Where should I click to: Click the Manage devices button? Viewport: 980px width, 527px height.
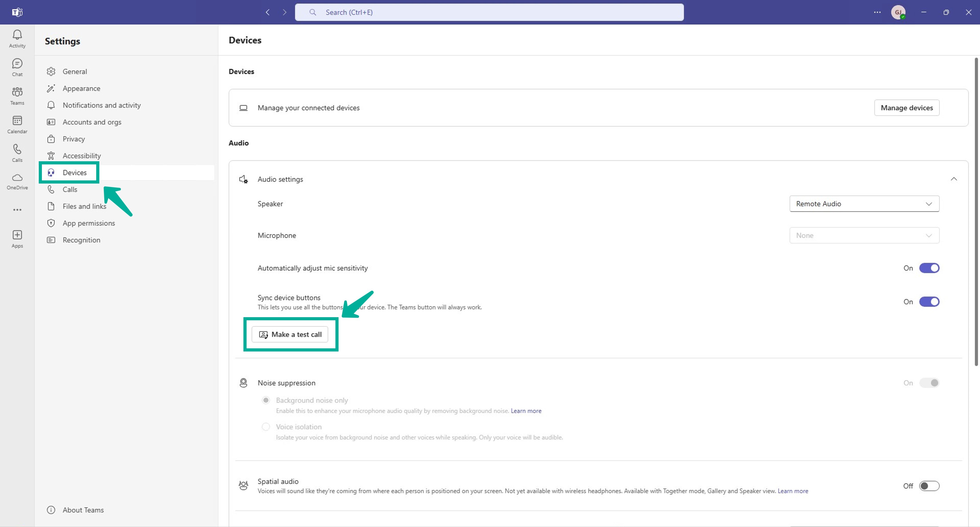906,108
